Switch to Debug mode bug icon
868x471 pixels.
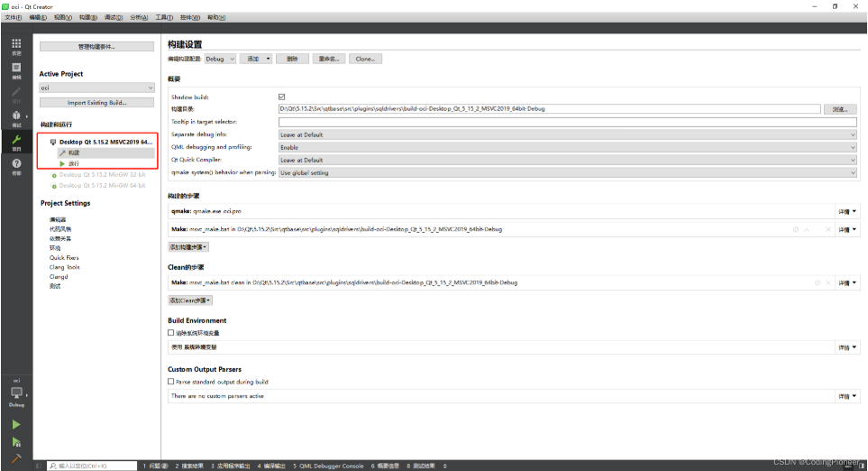click(x=16, y=117)
